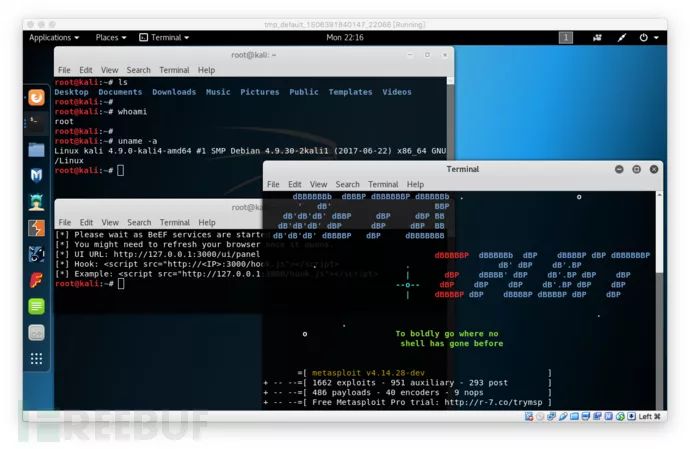Open the Applications menu in top bar
This screenshot has width=690, height=449.
tap(54, 38)
